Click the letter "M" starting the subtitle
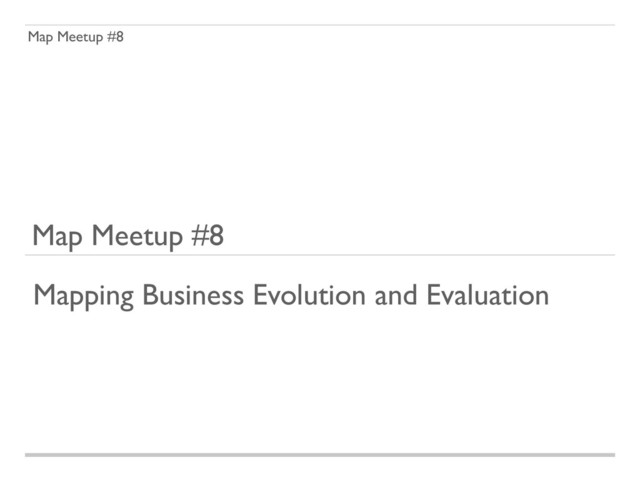 pyautogui.click(x=44, y=296)
